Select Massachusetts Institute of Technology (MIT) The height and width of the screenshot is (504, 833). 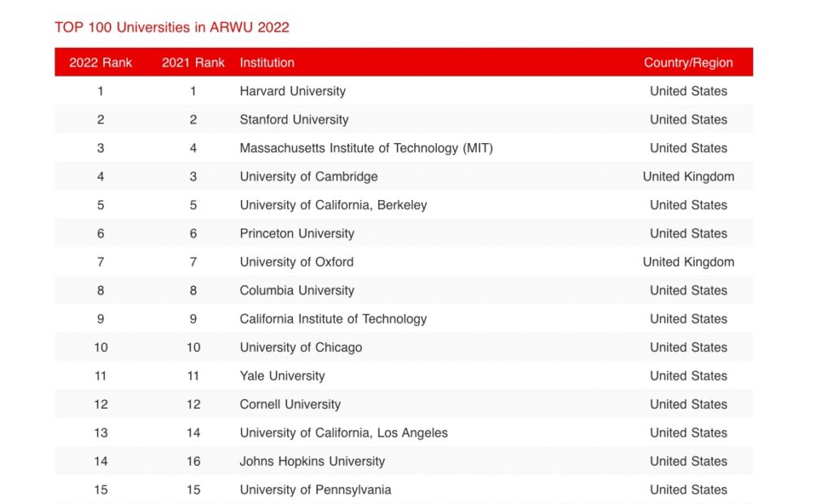tap(366, 148)
